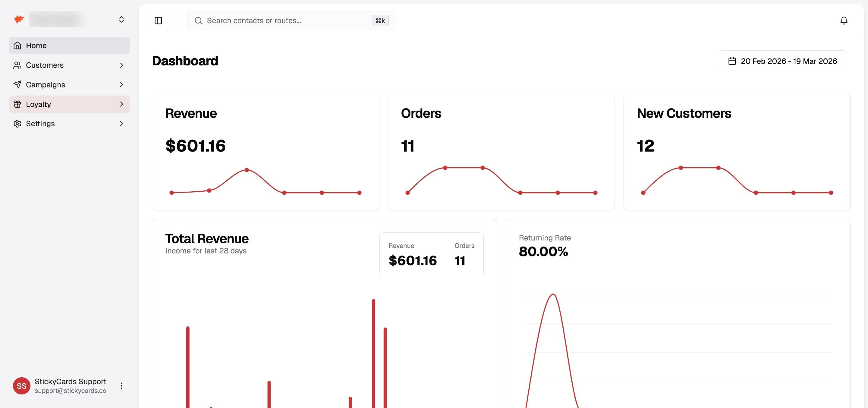Image resolution: width=868 pixels, height=408 pixels.
Task: Click the Returning Rate label
Action: coord(545,238)
